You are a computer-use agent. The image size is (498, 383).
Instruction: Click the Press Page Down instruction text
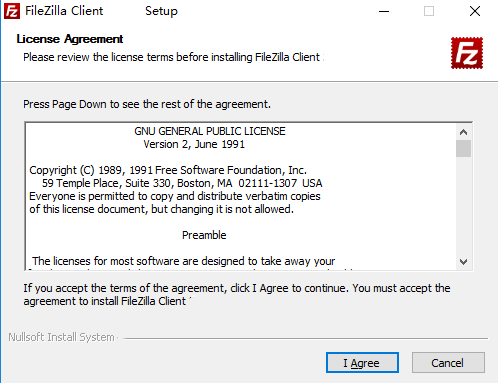(147, 104)
